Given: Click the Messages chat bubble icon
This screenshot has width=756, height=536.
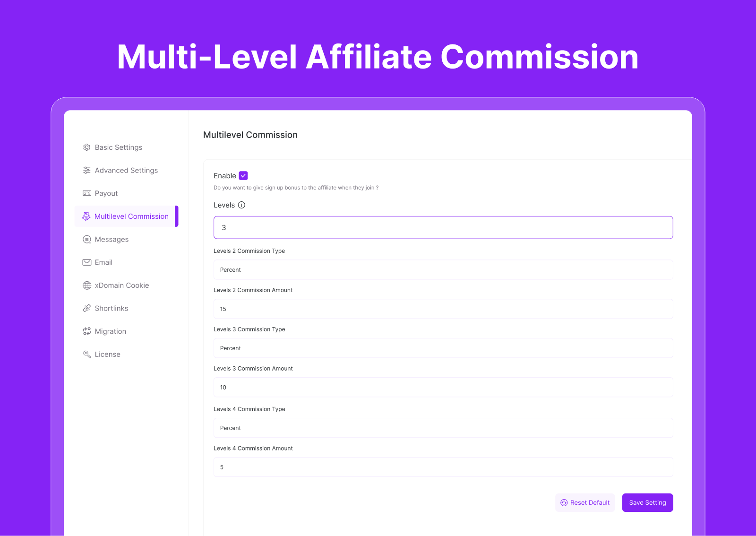Looking at the screenshot, I should 87,240.
